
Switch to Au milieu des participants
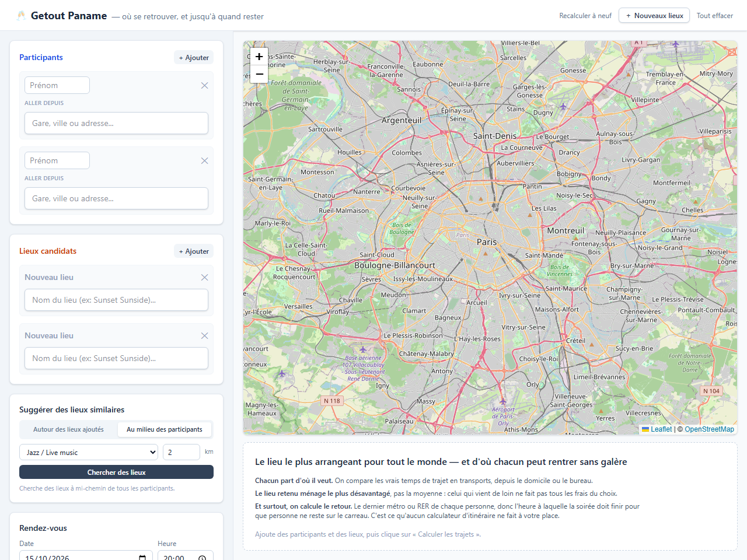[165, 429]
